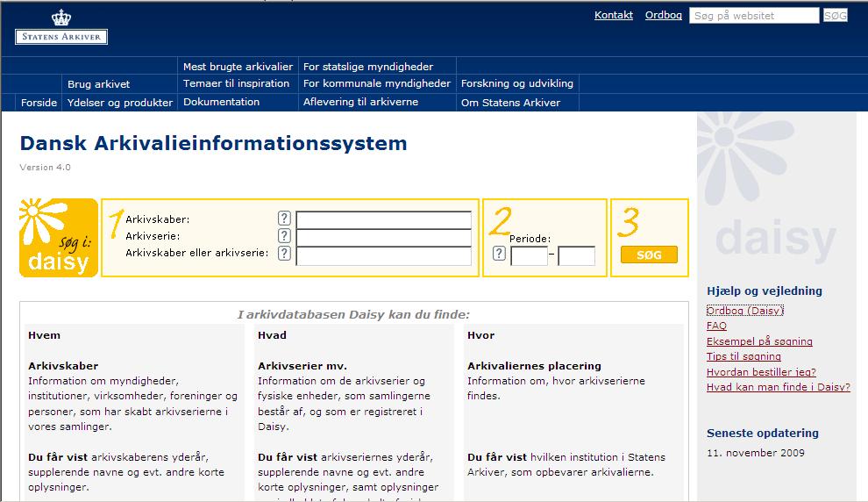Click the Statens Arkiver crown logo

(x=61, y=27)
